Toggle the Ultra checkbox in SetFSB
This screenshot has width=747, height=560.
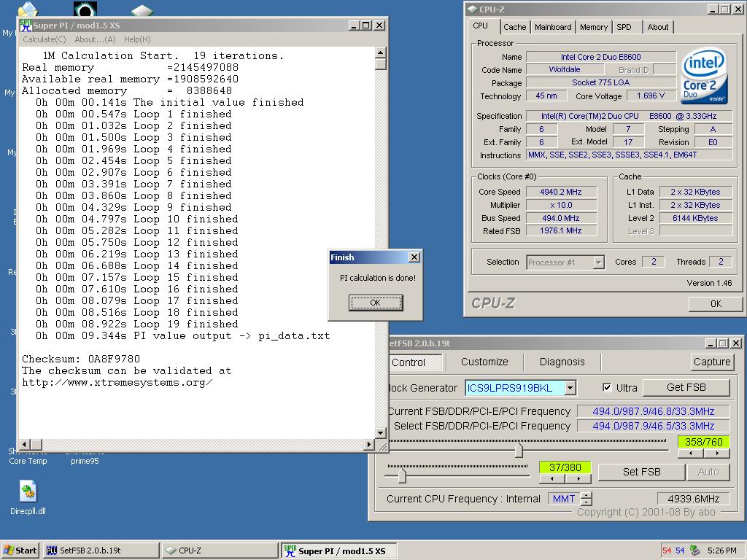click(x=607, y=387)
